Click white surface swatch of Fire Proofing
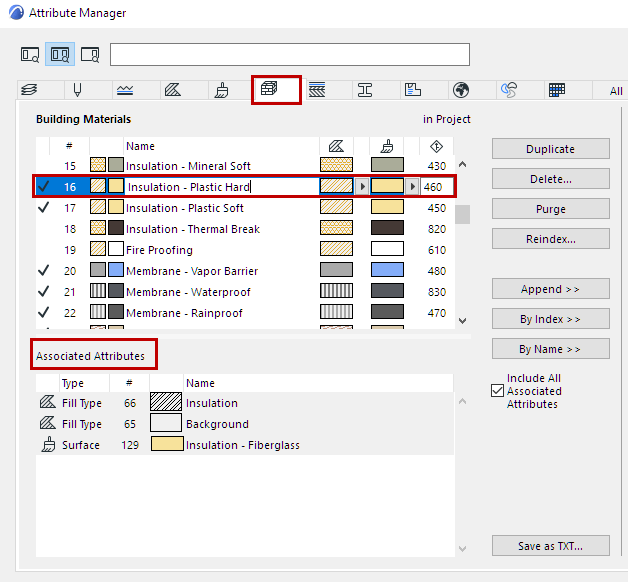This screenshot has height=582, width=628. (x=387, y=249)
